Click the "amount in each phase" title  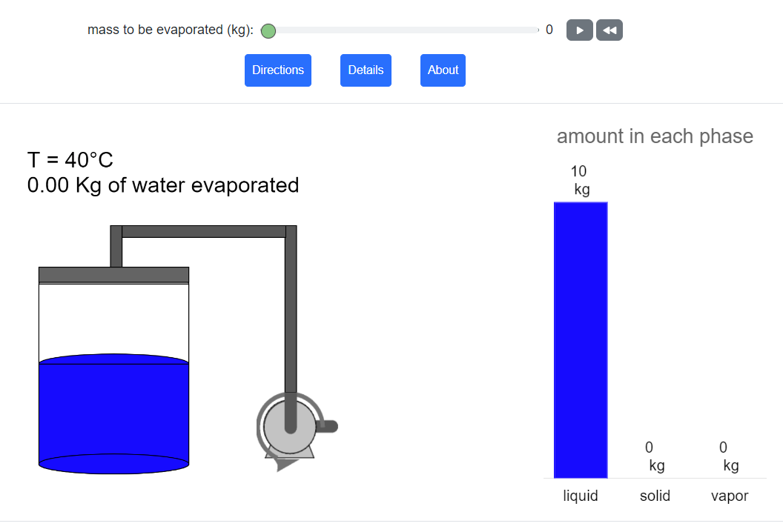click(x=655, y=136)
